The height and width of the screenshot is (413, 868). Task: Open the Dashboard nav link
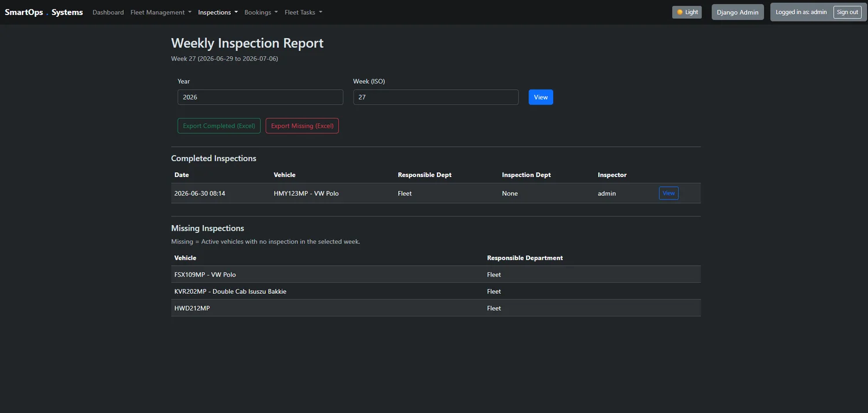[108, 12]
